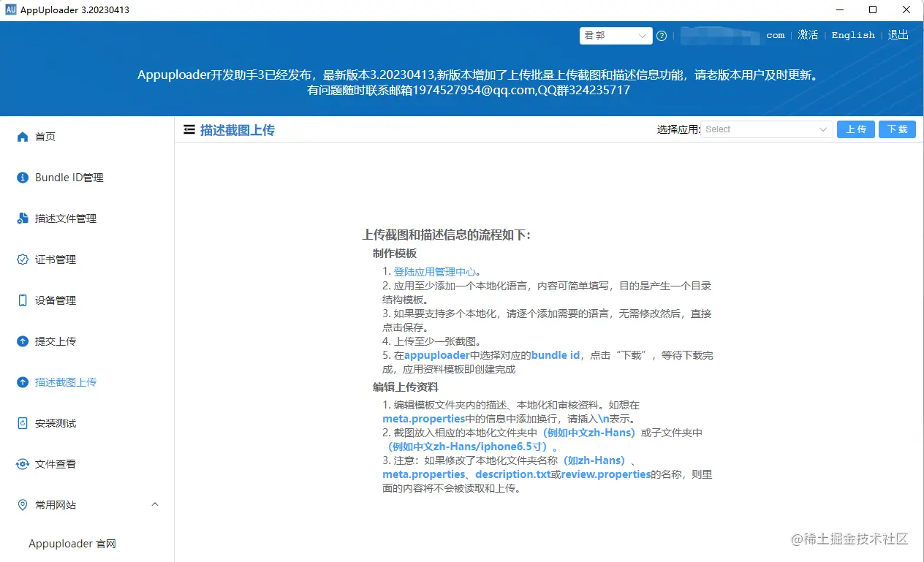Click the help question mark icon in header
Screen dimensions: 924x562
pos(662,35)
